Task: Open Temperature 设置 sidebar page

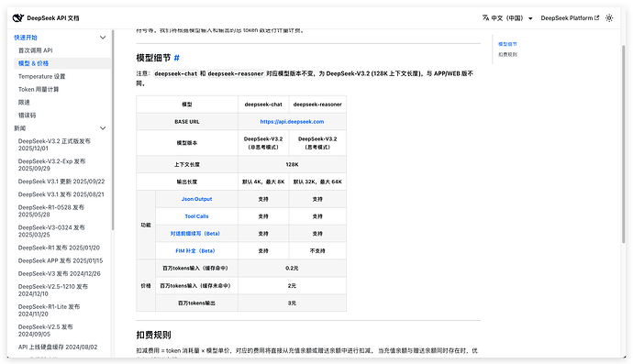Action: 41,76
